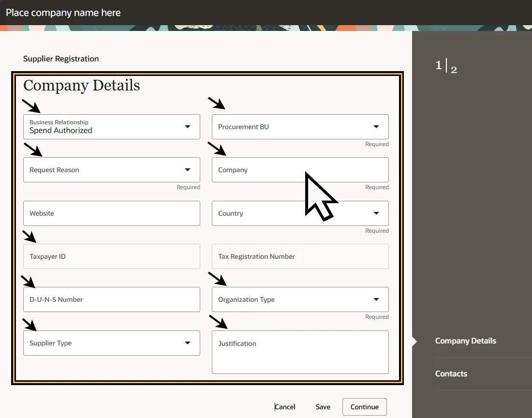Click the Supplier Registration heading
The width and height of the screenshot is (532, 418).
pyautogui.click(x=61, y=59)
